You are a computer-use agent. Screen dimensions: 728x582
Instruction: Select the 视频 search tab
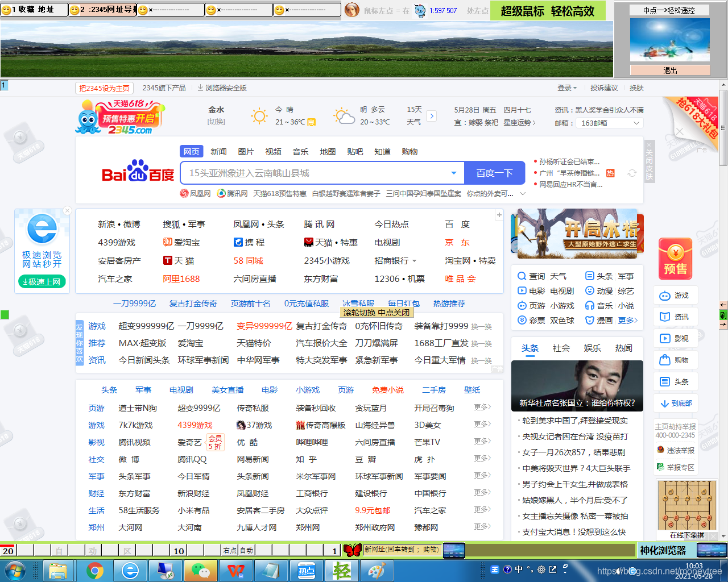click(273, 152)
